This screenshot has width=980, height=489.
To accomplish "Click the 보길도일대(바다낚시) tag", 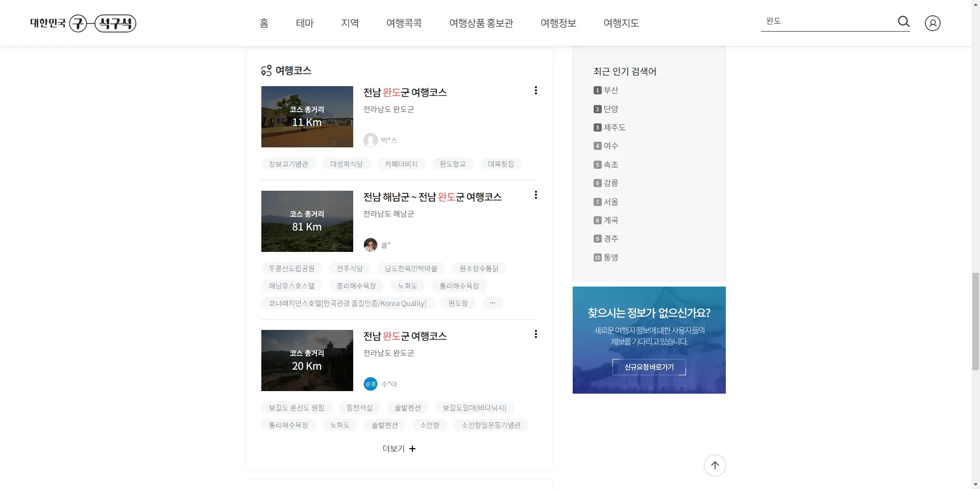I will coord(475,407).
